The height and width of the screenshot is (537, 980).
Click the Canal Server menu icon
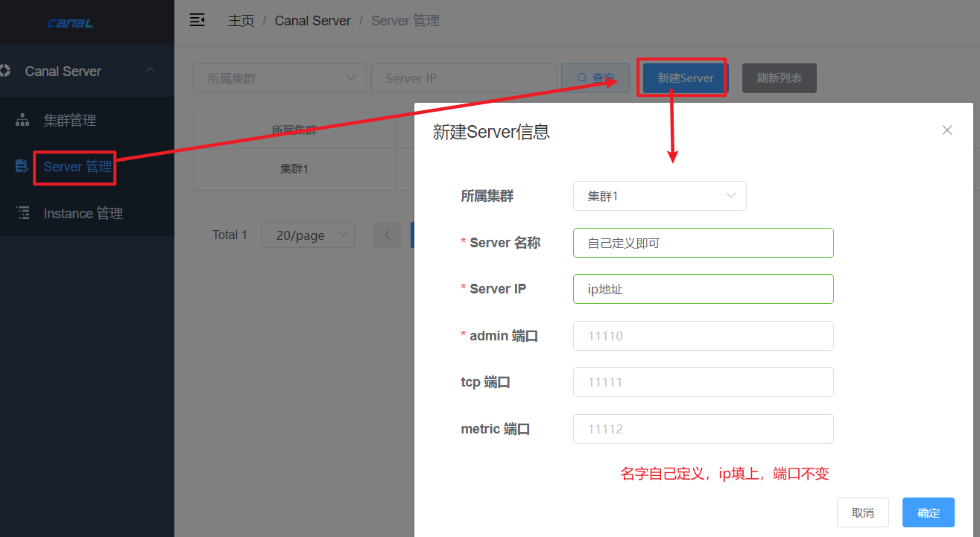point(5,71)
